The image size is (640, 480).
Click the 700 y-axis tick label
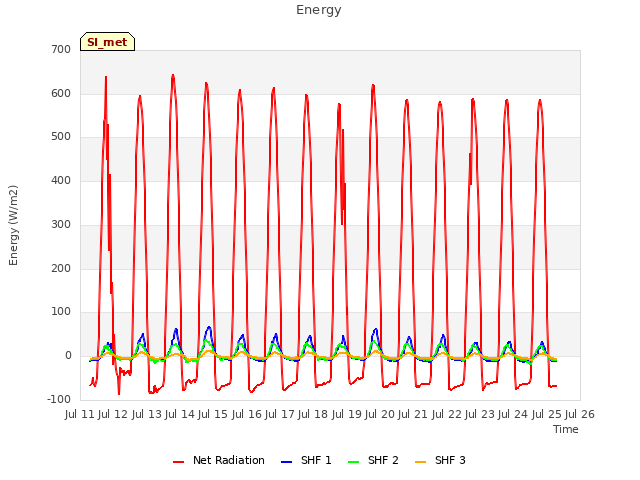(61, 49)
